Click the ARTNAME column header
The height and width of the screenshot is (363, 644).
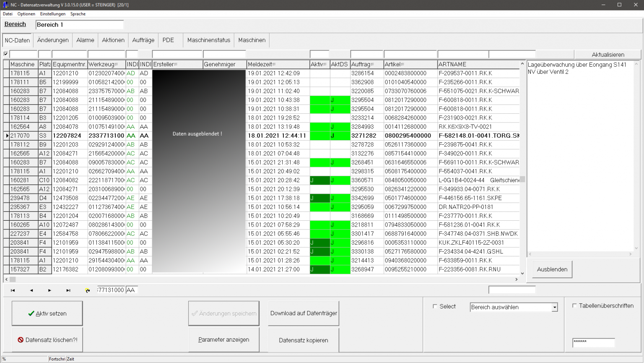click(x=478, y=64)
